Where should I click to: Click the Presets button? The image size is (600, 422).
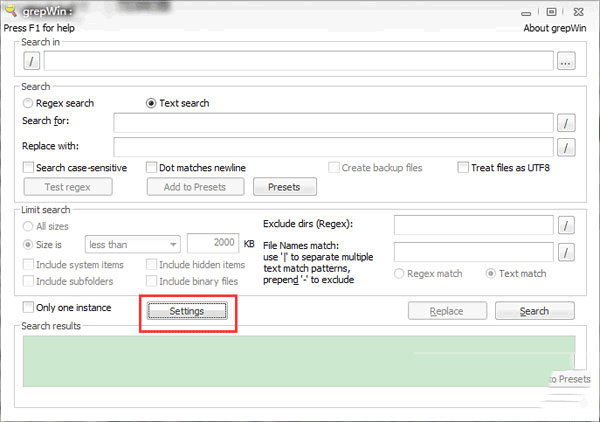[284, 187]
